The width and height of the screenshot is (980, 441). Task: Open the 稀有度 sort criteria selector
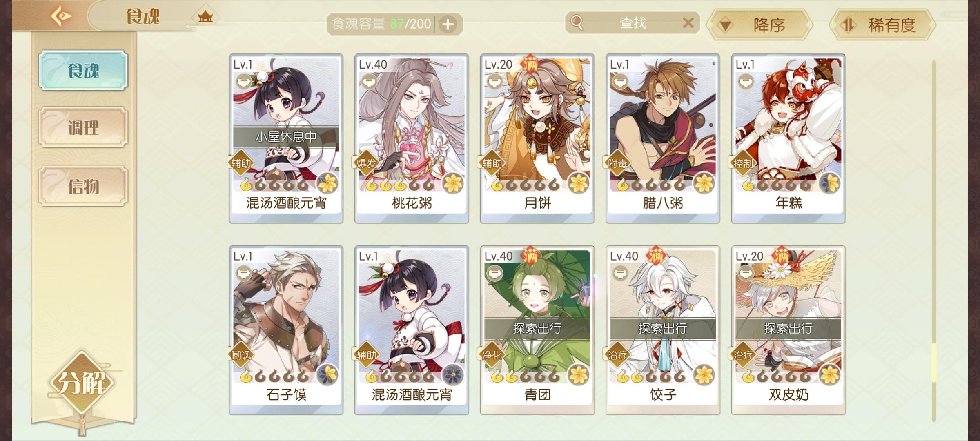point(882,24)
